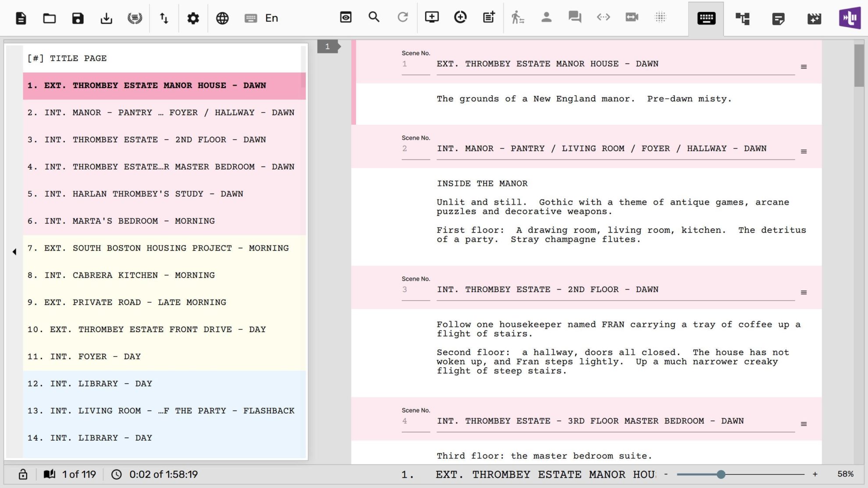This screenshot has width=868, height=488.
Task: Click the sparkle clapperboard icon
Action: (814, 18)
